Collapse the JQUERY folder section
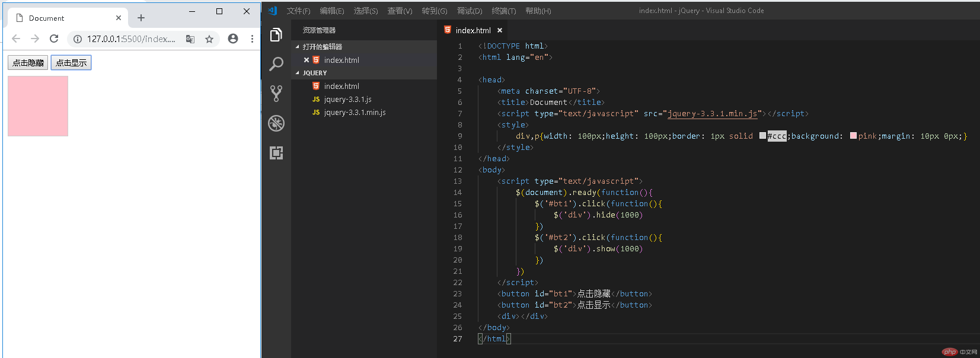 pyautogui.click(x=298, y=73)
